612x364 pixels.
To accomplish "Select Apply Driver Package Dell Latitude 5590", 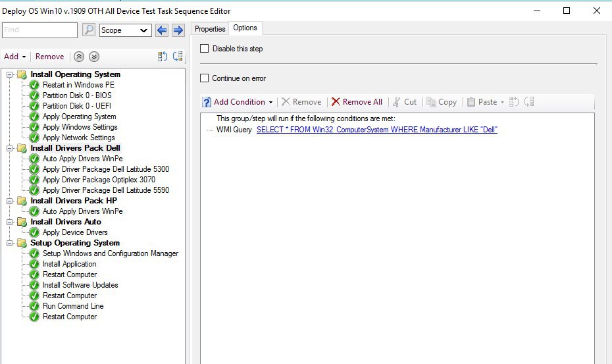I will 106,190.
